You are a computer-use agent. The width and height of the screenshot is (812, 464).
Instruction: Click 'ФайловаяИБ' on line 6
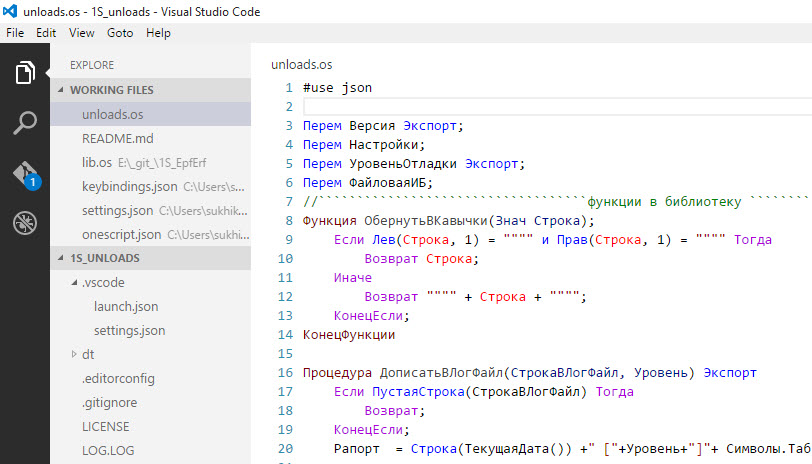tap(387, 183)
